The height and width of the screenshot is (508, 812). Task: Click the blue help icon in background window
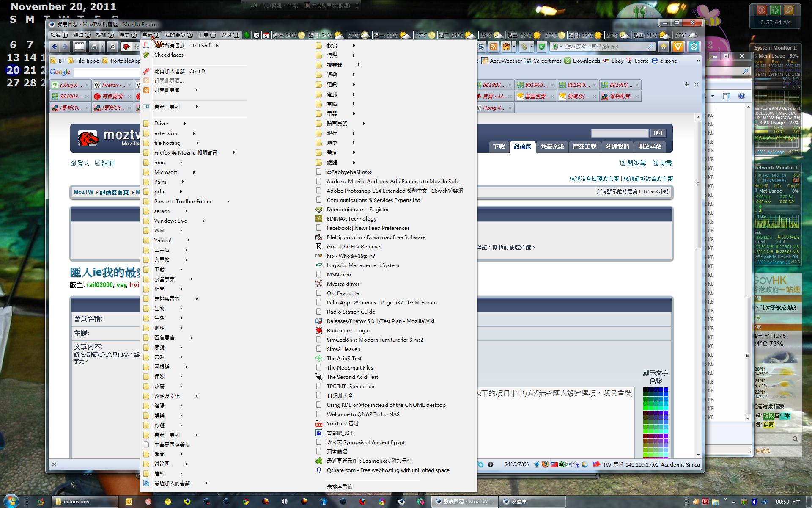click(x=741, y=96)
